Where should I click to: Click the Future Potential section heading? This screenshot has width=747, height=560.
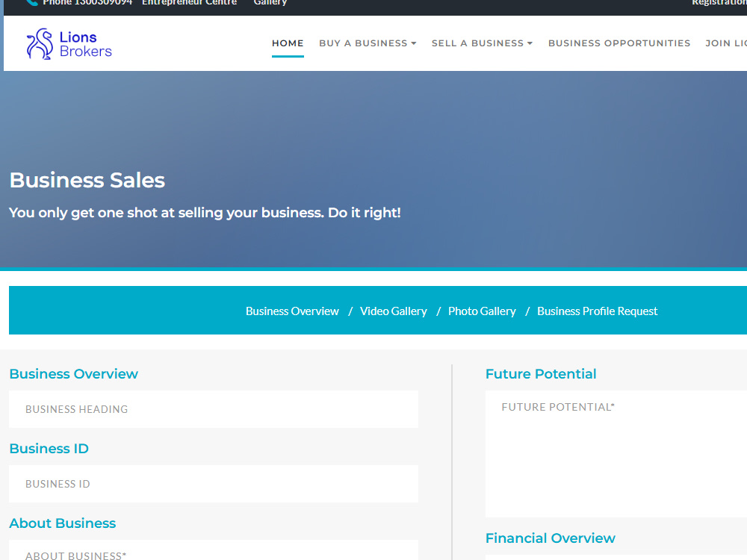tap(541, 374)
